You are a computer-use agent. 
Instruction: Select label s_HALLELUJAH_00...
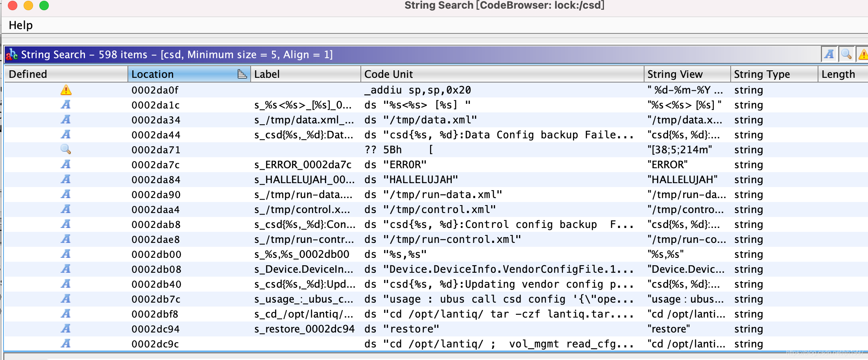click(305, 180)
